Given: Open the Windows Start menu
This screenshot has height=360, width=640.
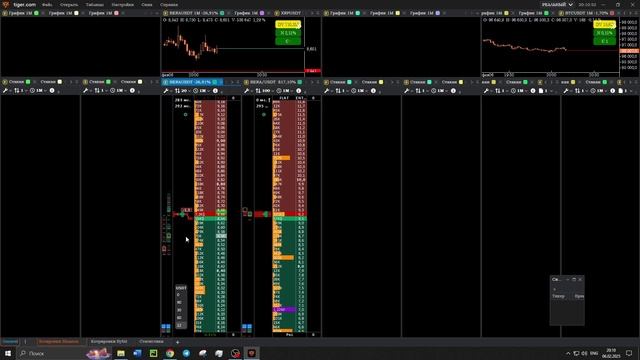Looking at the screenshot, I should [8, 353].
